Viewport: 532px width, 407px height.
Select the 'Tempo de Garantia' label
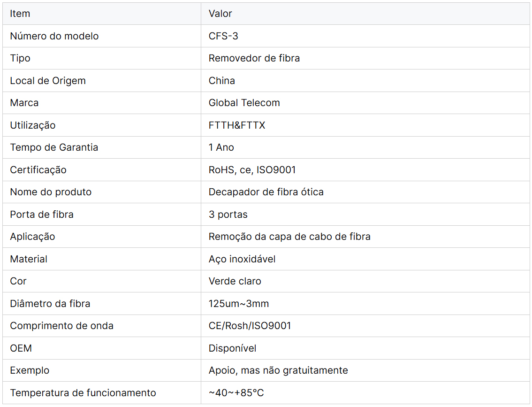point(54,147)
